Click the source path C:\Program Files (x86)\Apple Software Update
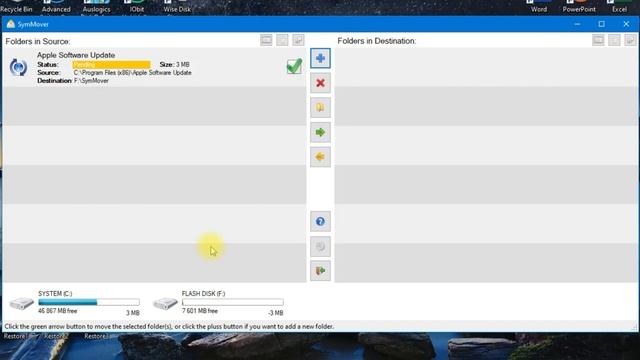The width and height of the screenshot is (640, 360). (x=132, y=73)
